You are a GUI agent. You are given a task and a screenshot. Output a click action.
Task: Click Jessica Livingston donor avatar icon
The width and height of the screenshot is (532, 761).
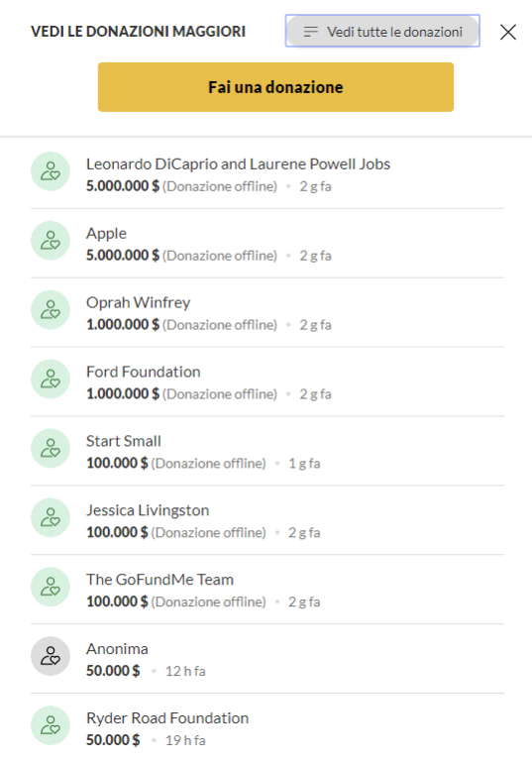[51, 517]
